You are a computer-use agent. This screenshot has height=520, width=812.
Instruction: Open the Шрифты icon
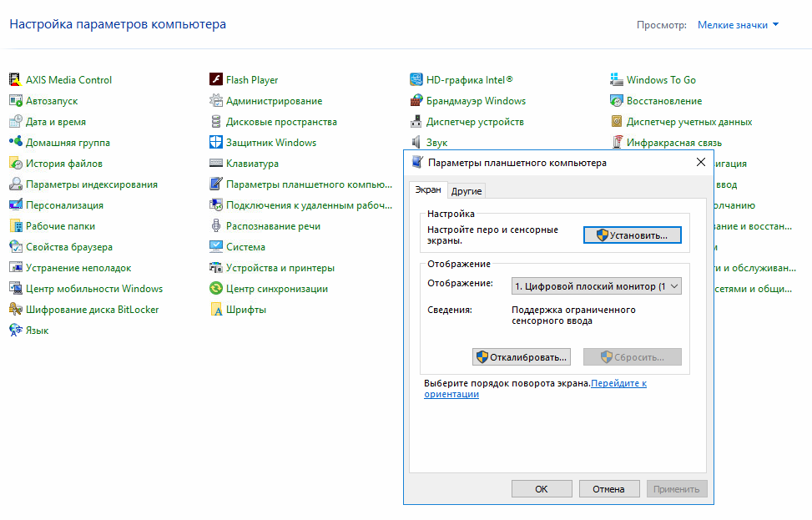pos(215,309)
